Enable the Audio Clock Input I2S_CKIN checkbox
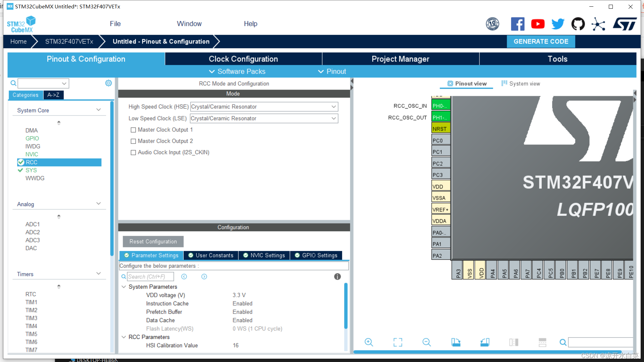The width and height of the screenshot is (644, 362). [133, 153]
